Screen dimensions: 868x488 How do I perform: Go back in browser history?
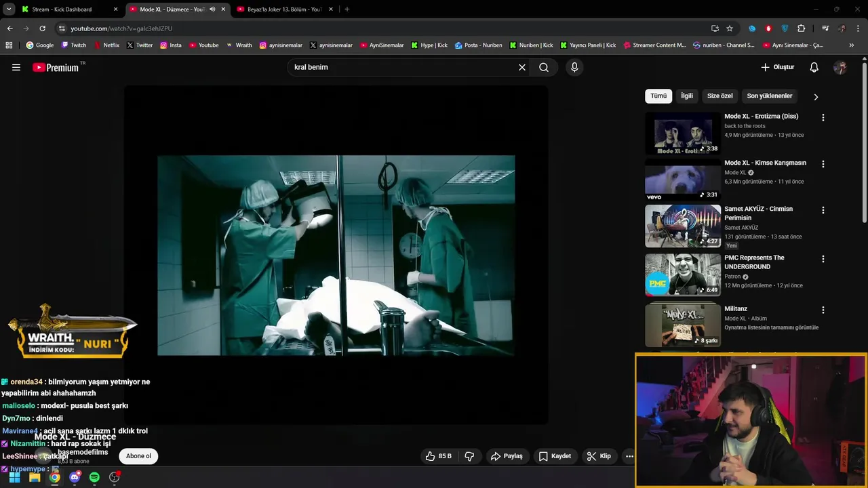(9, 28)
